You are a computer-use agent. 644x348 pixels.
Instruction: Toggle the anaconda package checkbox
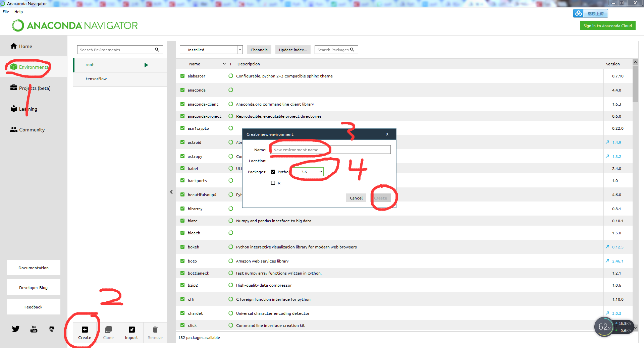click(x=182, y=90)
